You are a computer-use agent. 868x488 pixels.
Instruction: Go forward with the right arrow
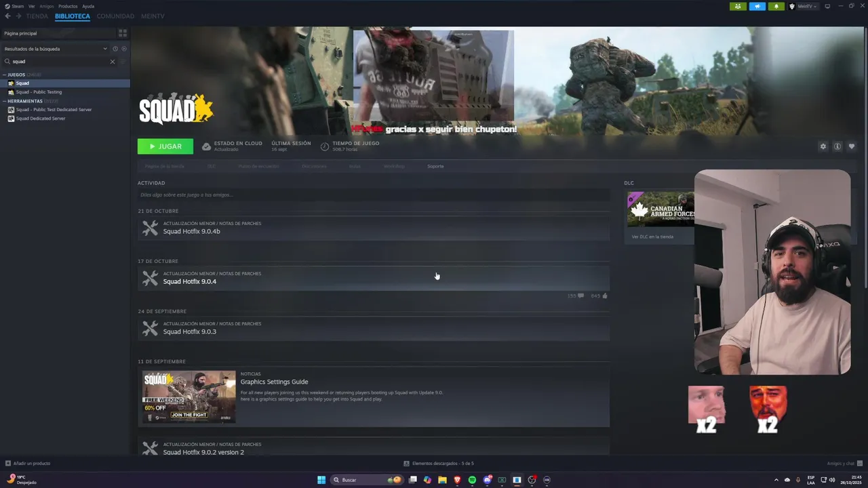18,16
